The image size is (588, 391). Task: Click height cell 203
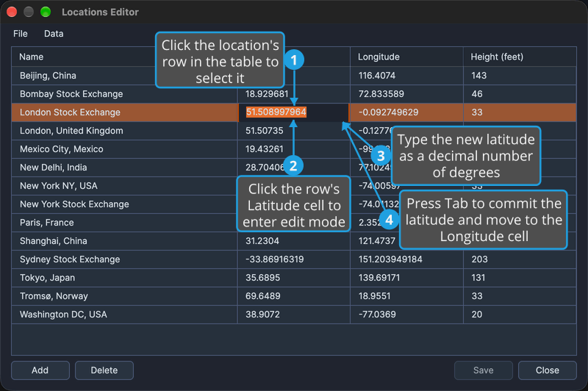pos(520,259)
